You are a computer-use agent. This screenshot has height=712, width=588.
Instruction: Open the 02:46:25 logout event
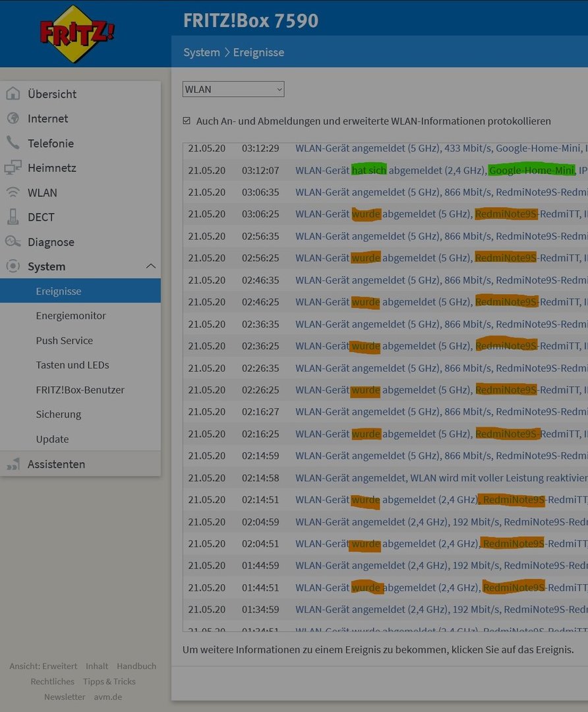386,302
